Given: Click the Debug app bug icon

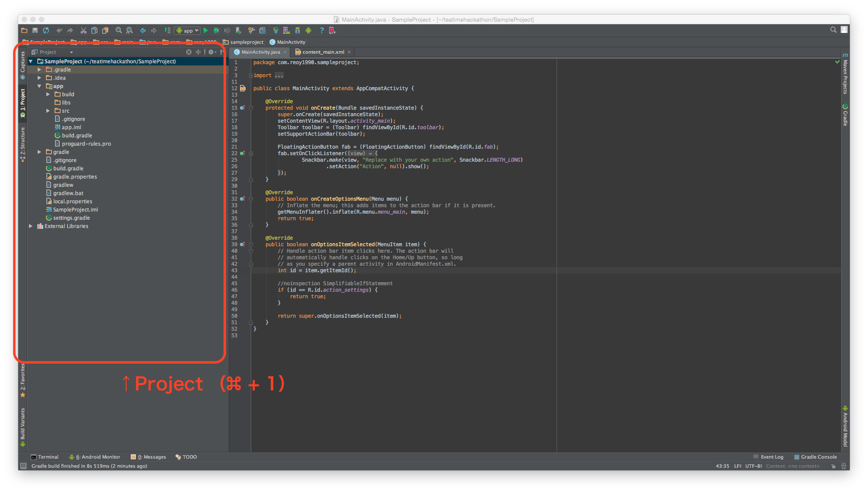Looking at the screenshot, I should [x=216, y=30].
